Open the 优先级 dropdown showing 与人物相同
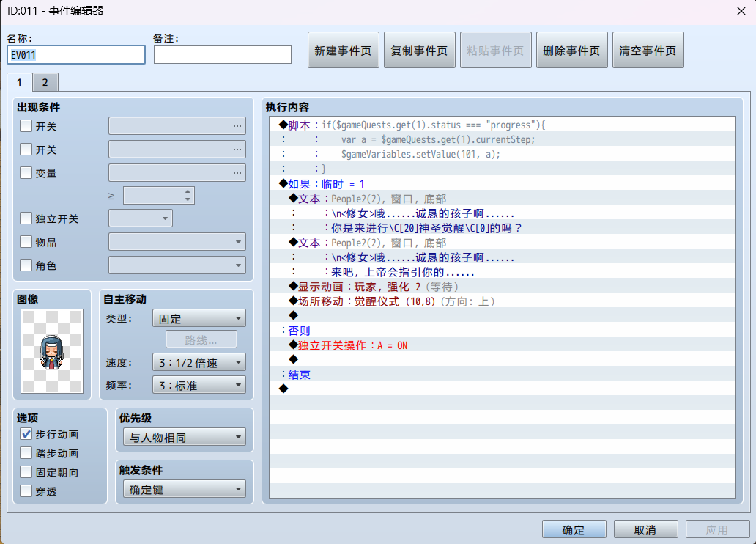Image resolution: width=756 pixels, height=544 pixels. tap(184, 437)
